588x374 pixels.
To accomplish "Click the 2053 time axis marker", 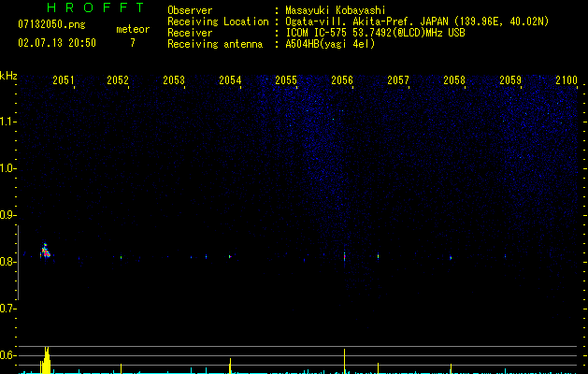I will click(x=174, y=80).
